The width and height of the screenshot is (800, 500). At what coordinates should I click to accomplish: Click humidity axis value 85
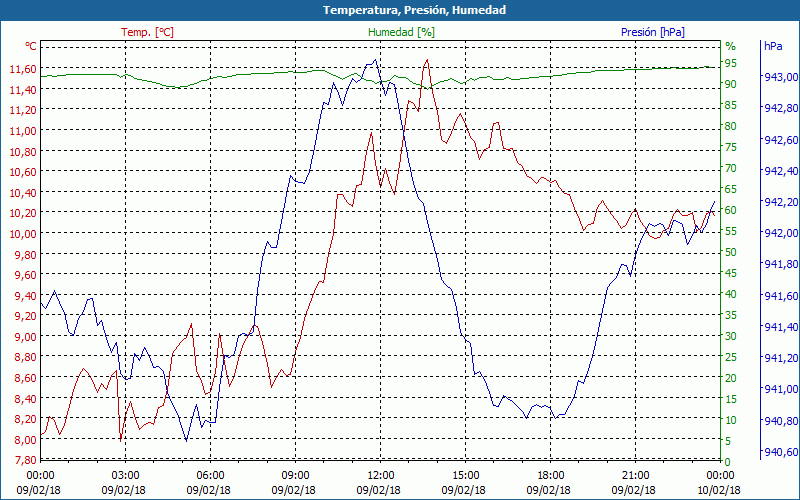click(731, 105)
